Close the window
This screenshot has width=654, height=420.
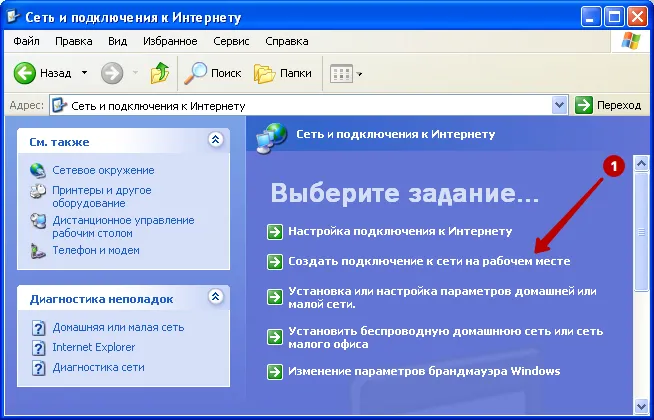(637, 18)
